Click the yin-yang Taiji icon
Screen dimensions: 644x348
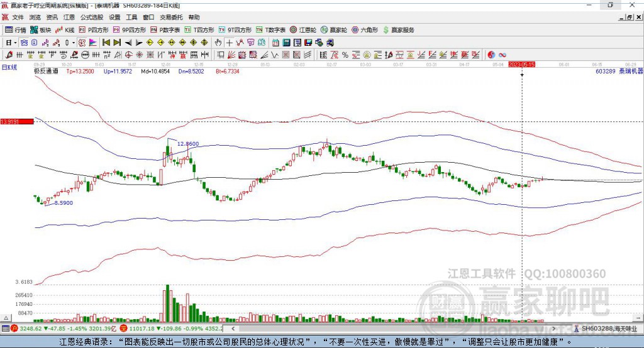click(x=491, y=55)
